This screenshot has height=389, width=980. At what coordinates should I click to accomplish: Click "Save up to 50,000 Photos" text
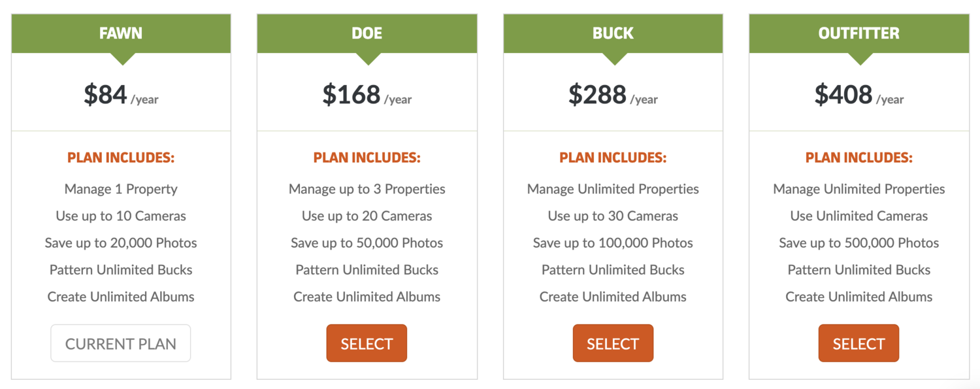click(x=367, y=243)
